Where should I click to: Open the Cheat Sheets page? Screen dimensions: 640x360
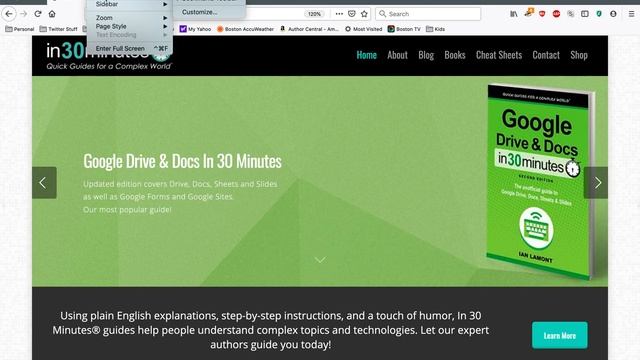(x=499, y=55)
